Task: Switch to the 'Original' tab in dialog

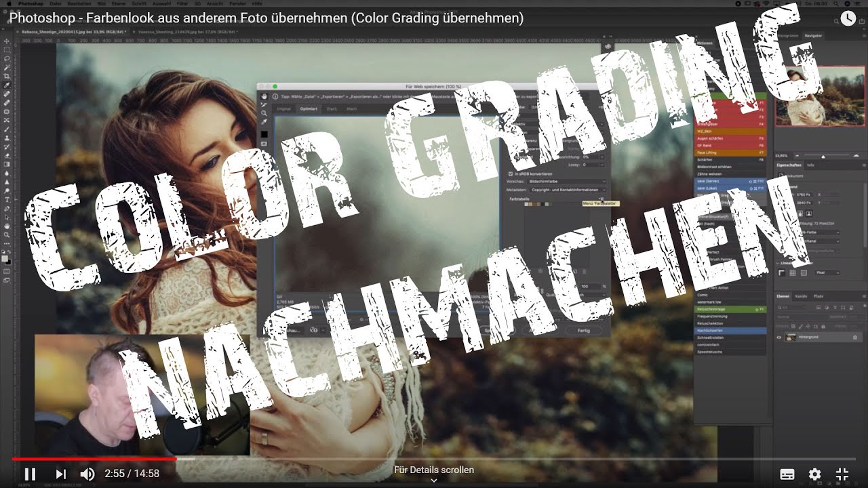Action: click(283, 108)
